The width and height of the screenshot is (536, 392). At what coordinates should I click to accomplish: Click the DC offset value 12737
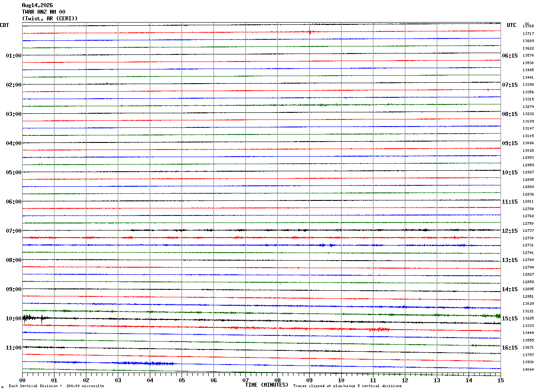(x=528, y=231)
